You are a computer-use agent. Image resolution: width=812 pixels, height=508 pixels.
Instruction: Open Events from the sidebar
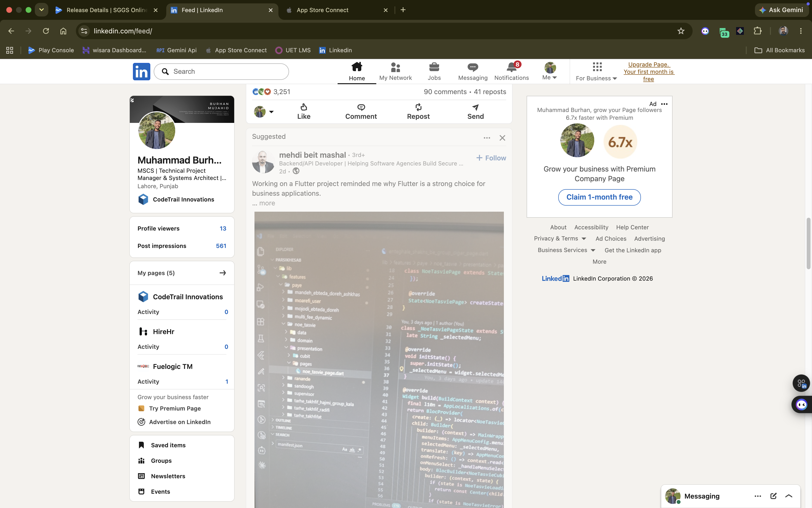(x=154, y=492)
